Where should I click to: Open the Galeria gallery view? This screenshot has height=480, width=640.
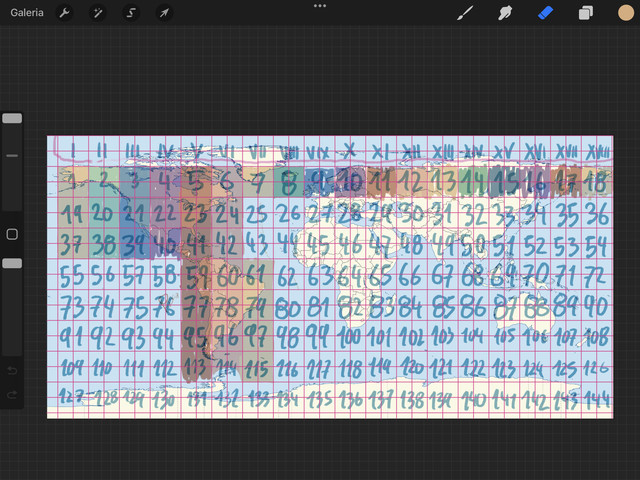pyautogui.click(x=27, y=13)
